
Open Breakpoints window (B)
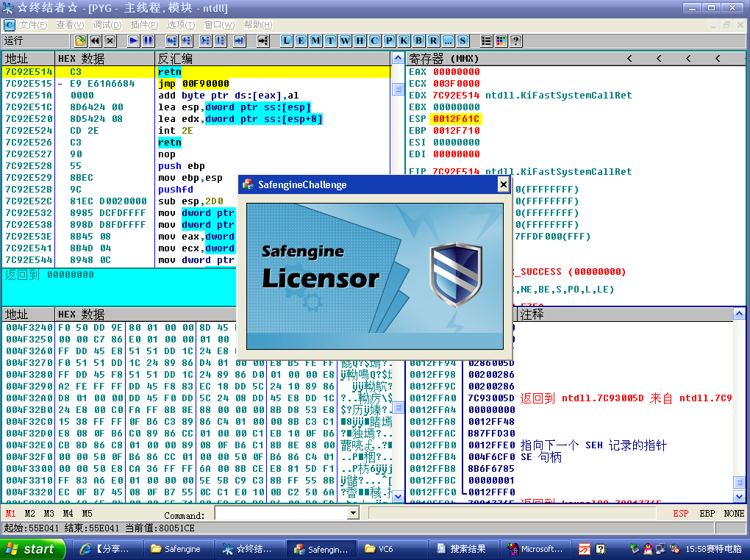pyautogui.click(x=418, y=40)
